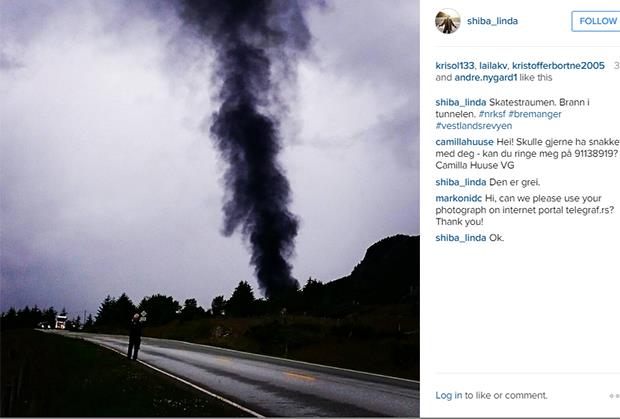Click the 'to like or comment' prompt text
The image size is (620, 419).
coord(506,395)
